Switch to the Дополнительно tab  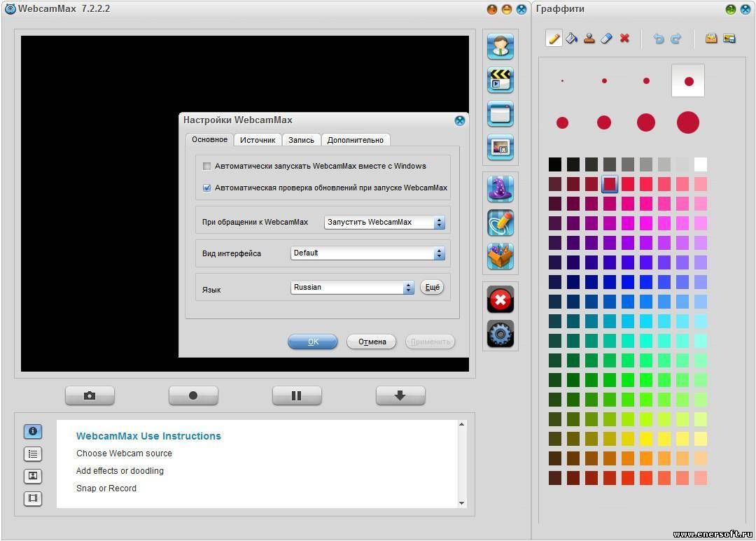pos(356,140)
